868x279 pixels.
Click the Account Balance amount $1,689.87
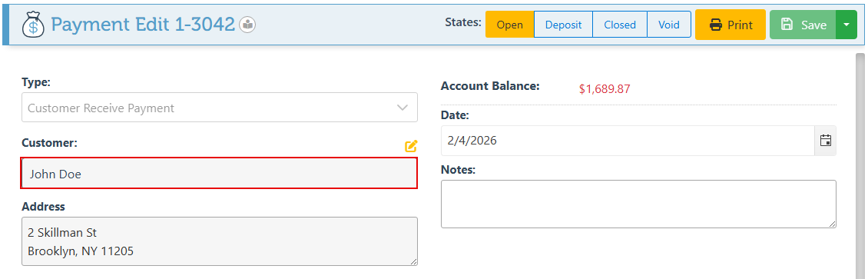pyautogui.click(x=605, y=88)
